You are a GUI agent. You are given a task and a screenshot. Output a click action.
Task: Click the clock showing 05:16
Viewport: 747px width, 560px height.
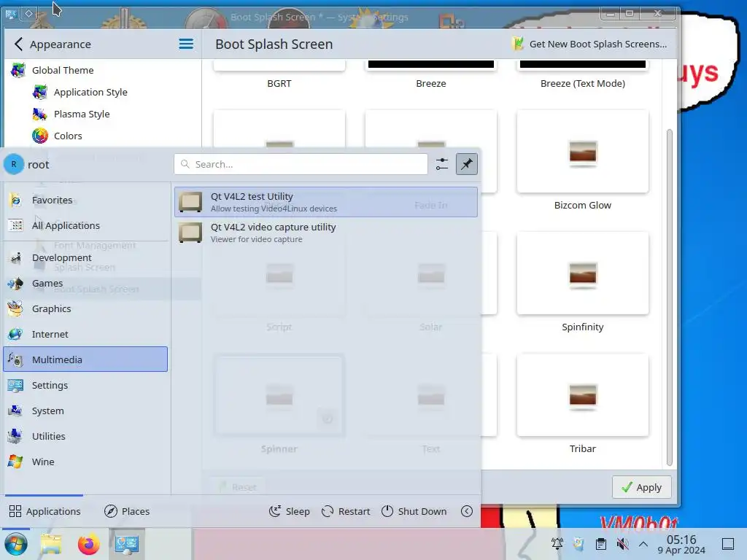[x=681, y=544]
